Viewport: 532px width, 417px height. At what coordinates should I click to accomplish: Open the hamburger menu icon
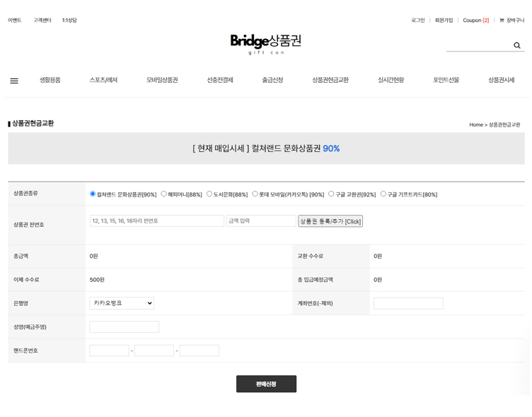coord(14,81)
